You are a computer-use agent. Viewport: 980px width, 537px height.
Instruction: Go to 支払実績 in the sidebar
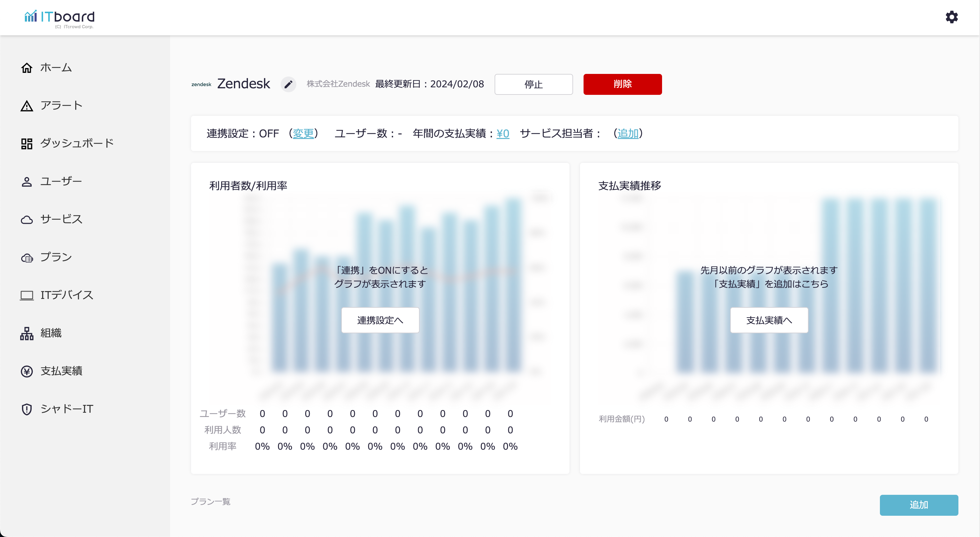click(x=61, y=371)
